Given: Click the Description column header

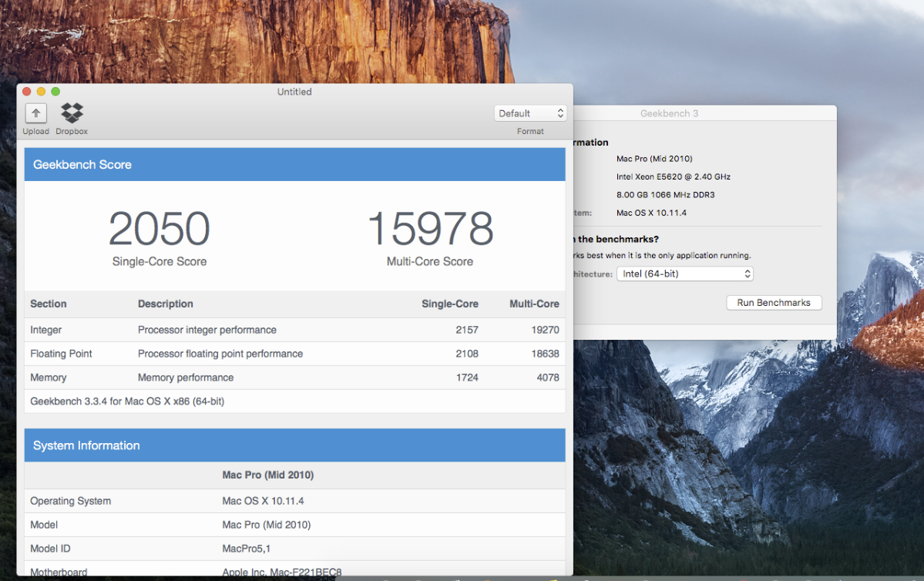Looking at the screenshot, I should click(x=166, y=304).
